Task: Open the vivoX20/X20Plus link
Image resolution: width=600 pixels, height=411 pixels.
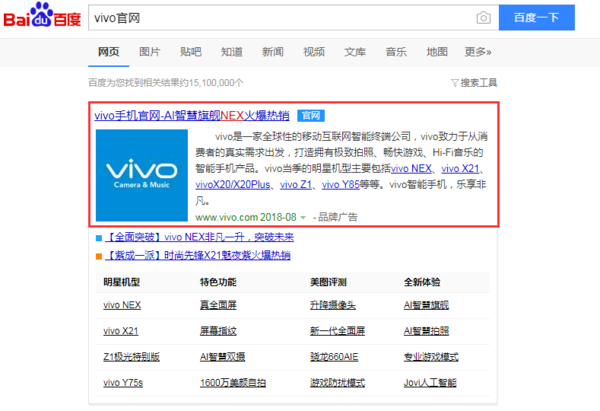Action: pyautogui.click(x=233, y=184)
